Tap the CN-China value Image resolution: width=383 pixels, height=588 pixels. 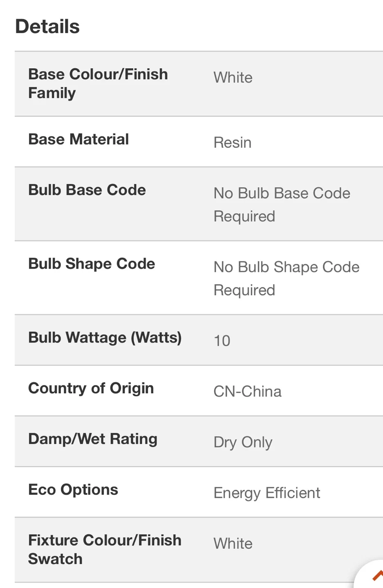(x=247, y=392)
